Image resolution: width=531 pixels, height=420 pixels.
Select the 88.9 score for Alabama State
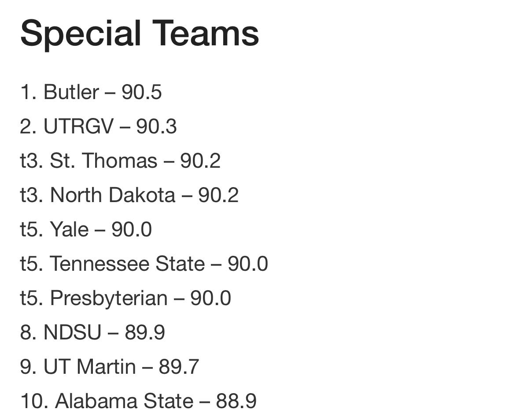(236, 401)
